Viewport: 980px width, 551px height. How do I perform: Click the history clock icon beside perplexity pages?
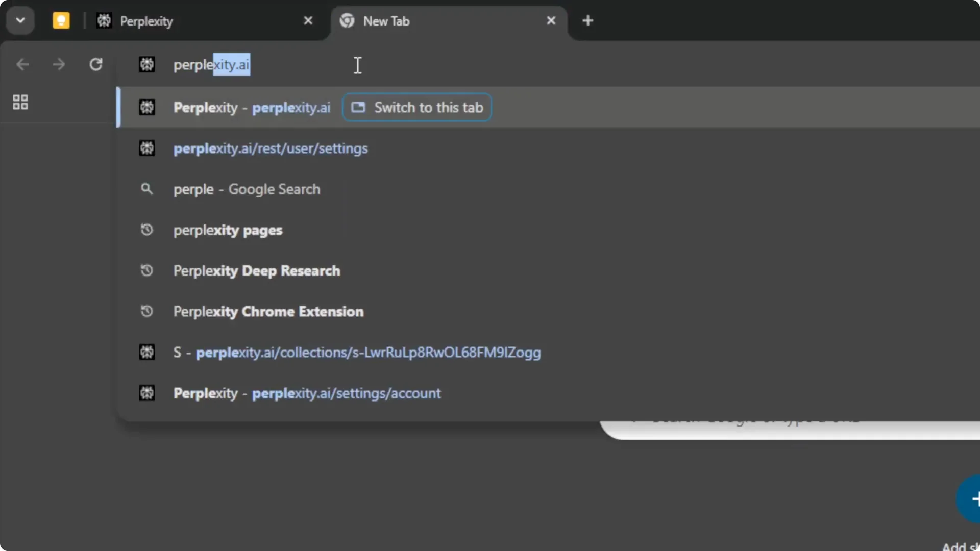click(146, 230)
